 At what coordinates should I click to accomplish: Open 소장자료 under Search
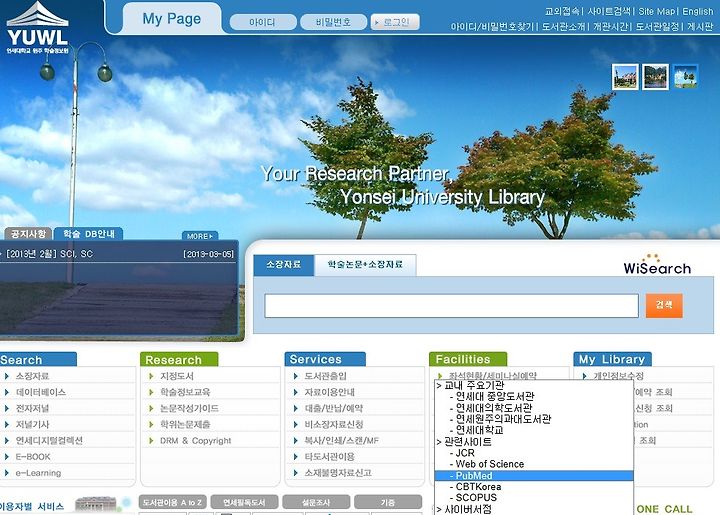[32, 376]
